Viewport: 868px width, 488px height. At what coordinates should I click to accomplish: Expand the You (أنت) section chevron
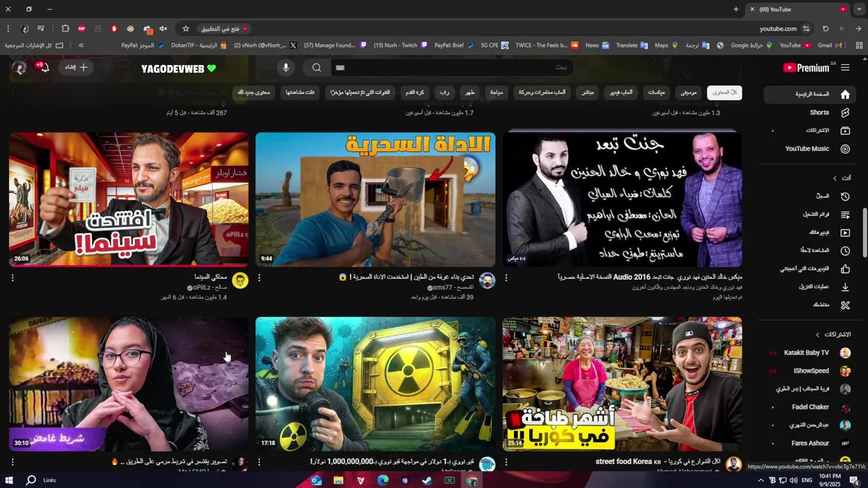pos(835,178)
